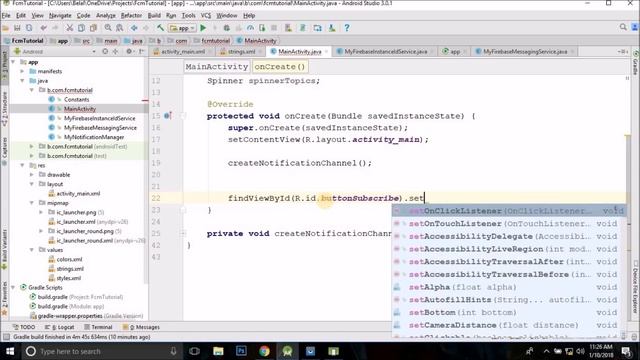Select MyNotificationManager class in tree
The width and height of the screenshot is (640, 360).
pyautogui.click(x=94, y=137)
